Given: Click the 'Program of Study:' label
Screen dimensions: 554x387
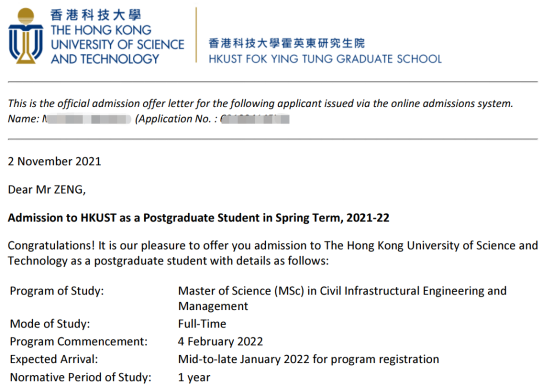Looking at the screenshot, I should tap(57, 291).
